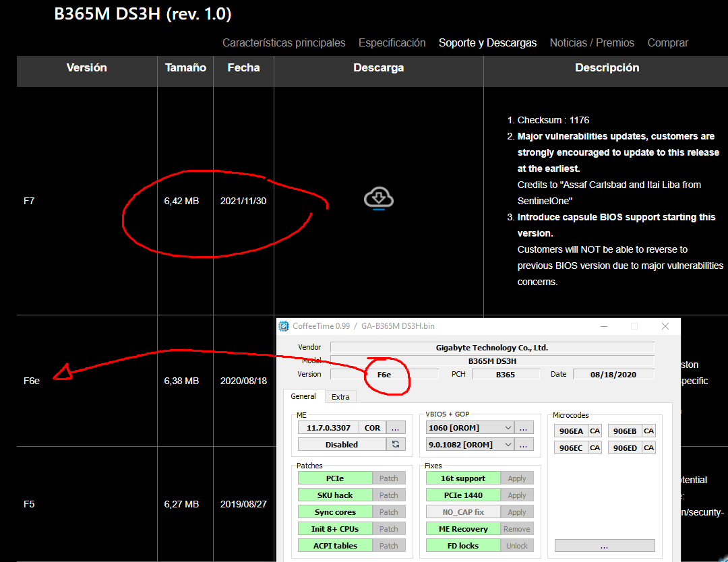Expand the 9.0.1082 [OROM] GOP dropdown

pyautogui.click(x=508, y=445)
